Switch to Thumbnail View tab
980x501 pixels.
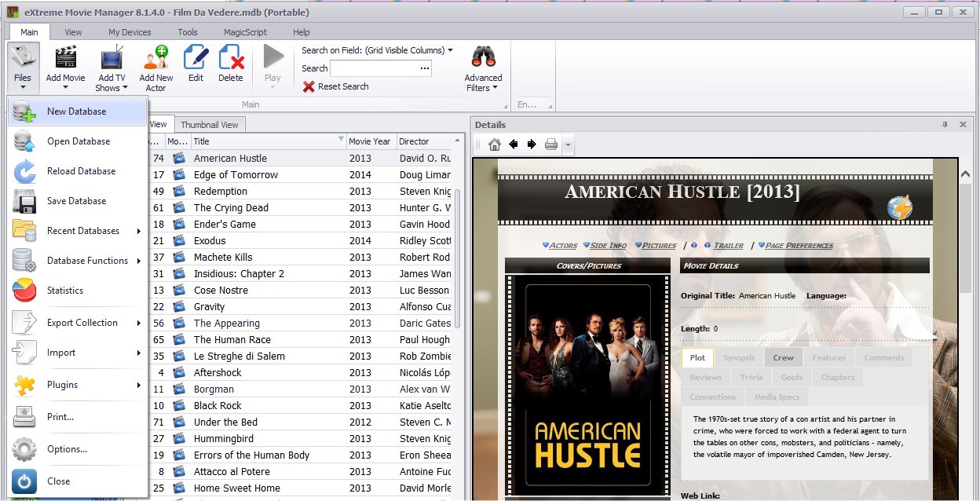click(210, 125)
